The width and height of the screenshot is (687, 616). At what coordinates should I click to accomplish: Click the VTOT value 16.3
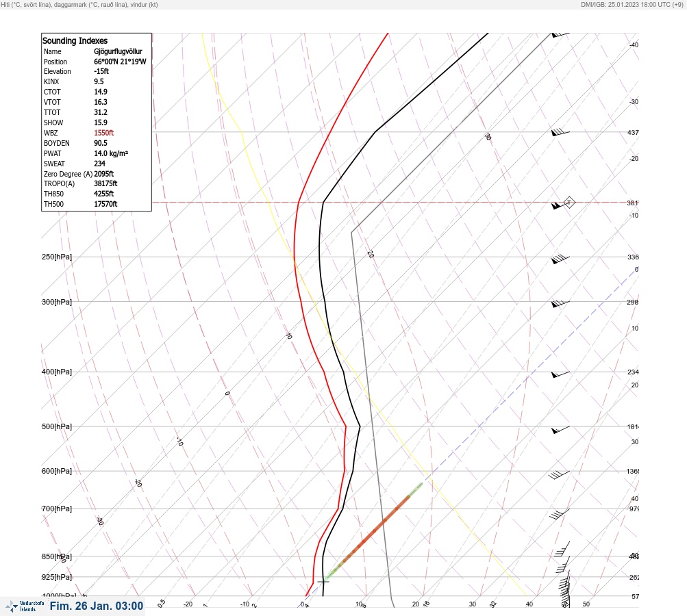click(100, 102)
